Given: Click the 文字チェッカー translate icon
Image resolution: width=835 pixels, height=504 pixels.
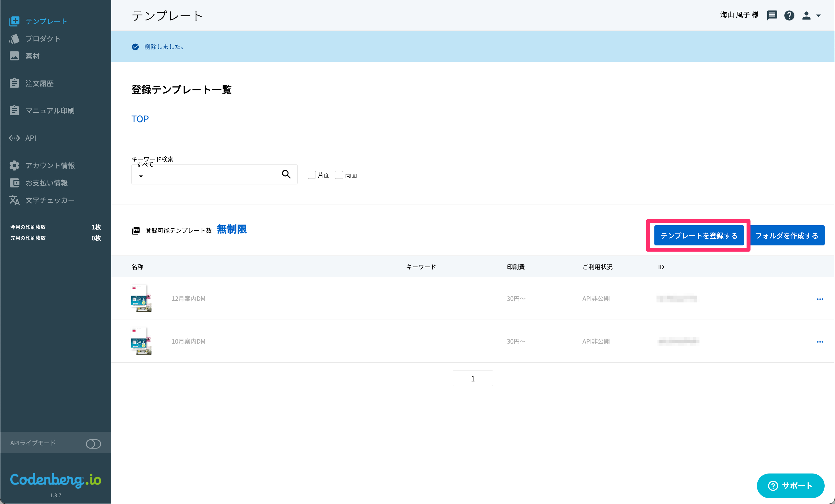Looking at the screenshot, I should click(x=14, y=200).
